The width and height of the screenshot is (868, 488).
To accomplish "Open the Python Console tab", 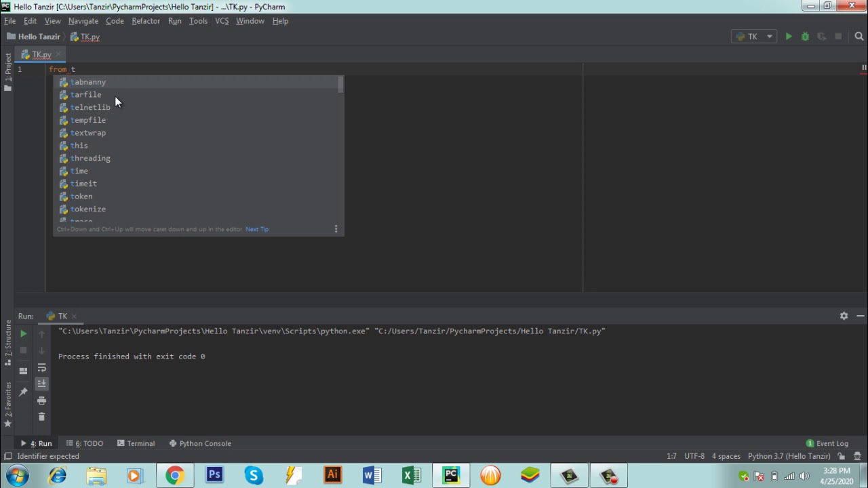I will pyautogui.click(x=200, y=443).
